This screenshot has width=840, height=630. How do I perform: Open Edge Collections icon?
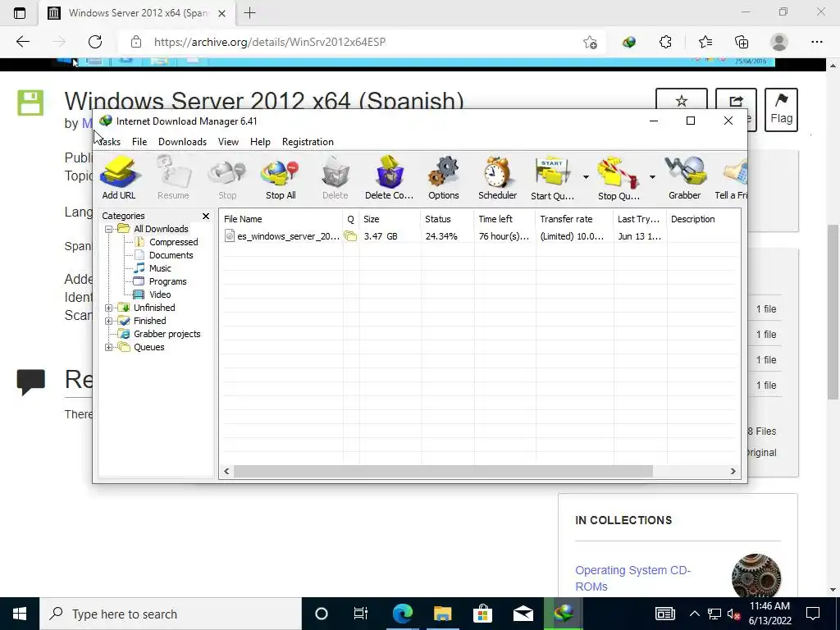click(742, 42)
